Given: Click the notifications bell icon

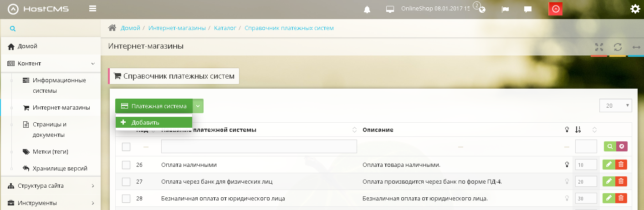Looking at the screenshot, I should click(x=367, y=10).
